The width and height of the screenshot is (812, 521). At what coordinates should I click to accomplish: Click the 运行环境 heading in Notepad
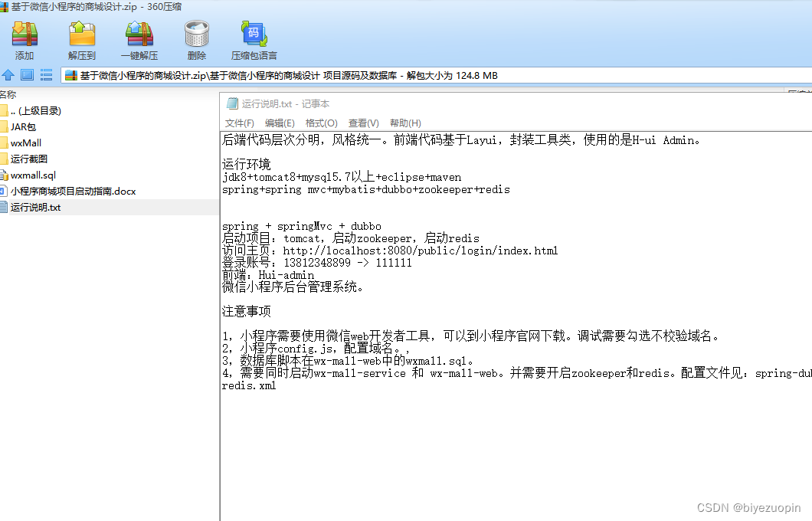pos(247,165)
